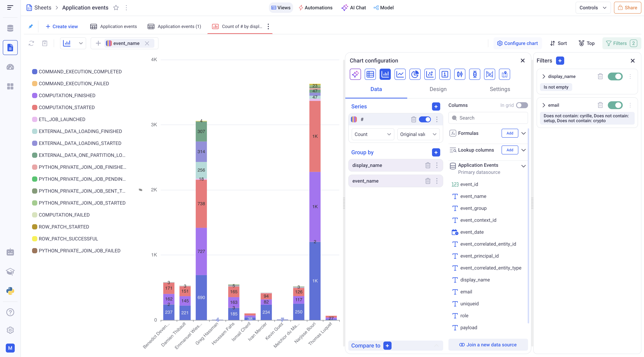The image size is (644, 357).
Task: Expand the display_name filter chevron
Action: pos(544,76)
